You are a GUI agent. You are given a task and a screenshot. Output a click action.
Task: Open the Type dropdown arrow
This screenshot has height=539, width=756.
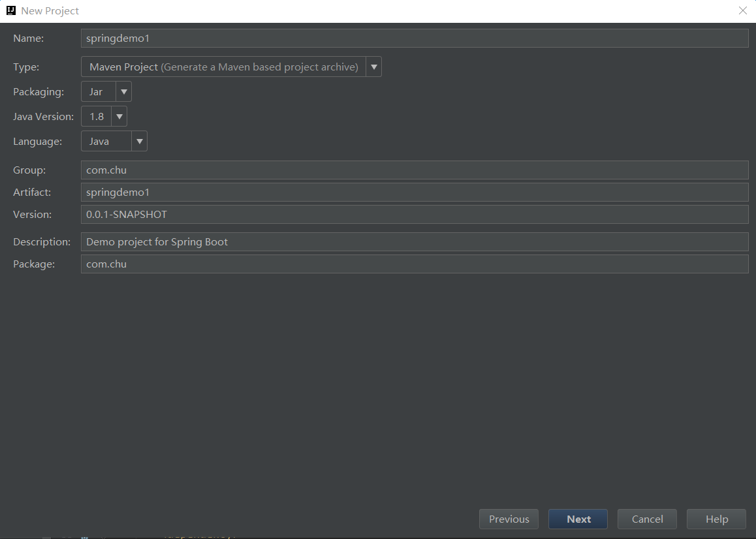374,67
